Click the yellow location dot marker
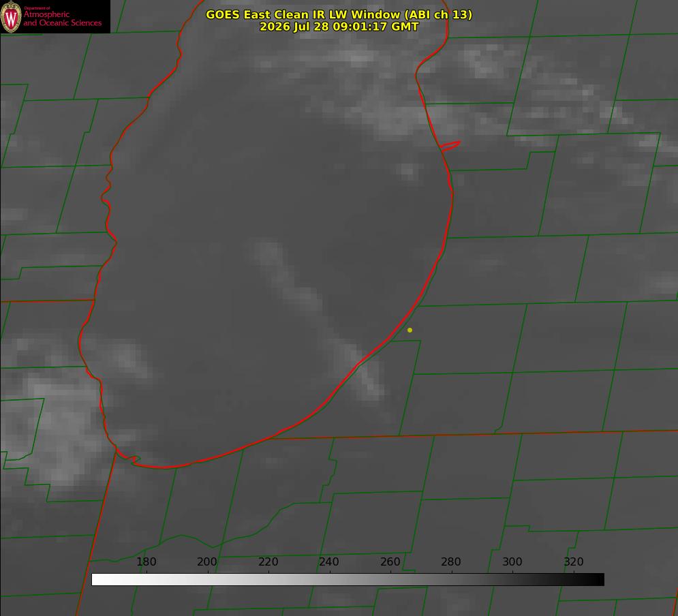678x616 pixels. click(x=410, y=330)
